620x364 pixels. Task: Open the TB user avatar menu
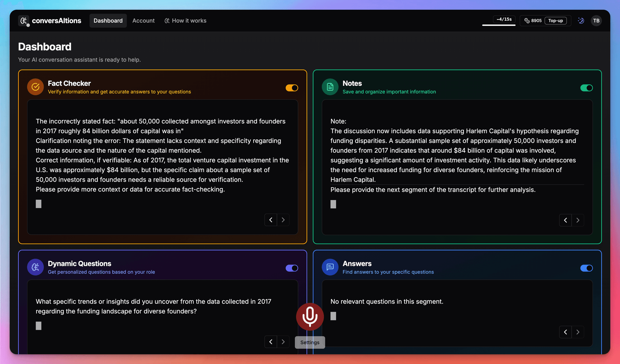coord(596,21)
